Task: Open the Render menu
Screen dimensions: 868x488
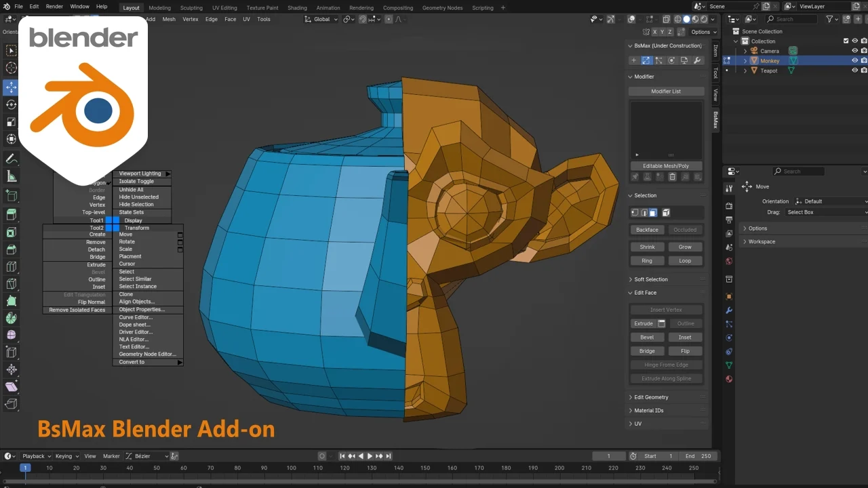Action: [54, 7]
